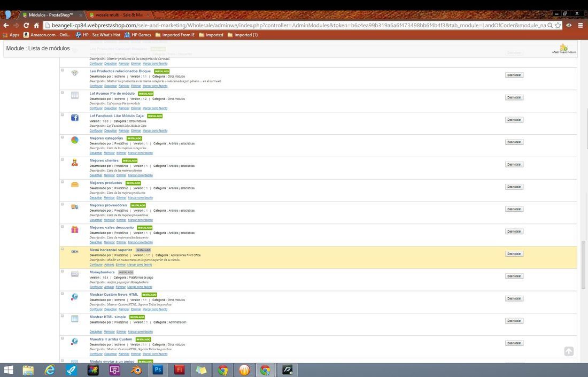Go to the browser home page icon
Image resolution: width=588 pixels, height=377 pixels.
pos(36,25)
